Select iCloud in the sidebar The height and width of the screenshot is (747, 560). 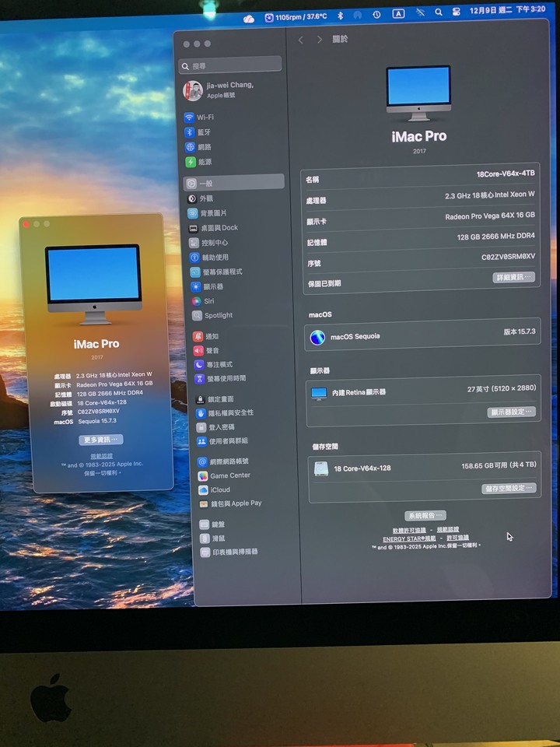[219, 490]
